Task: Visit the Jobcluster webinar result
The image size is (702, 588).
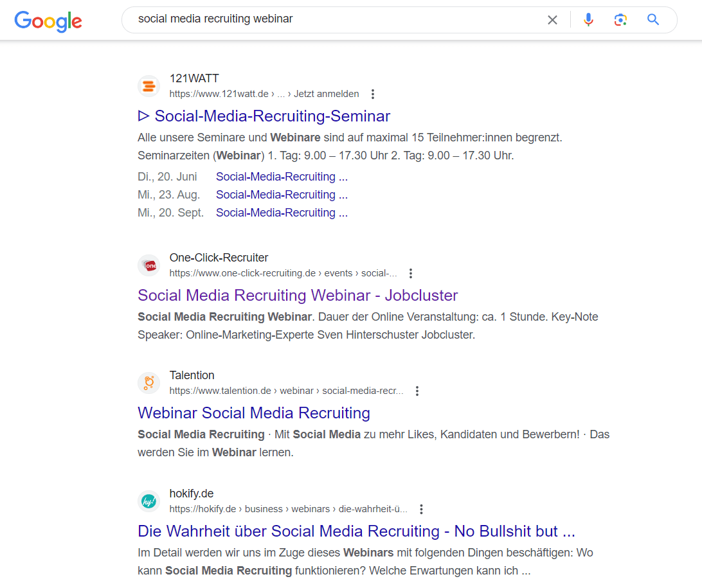Action: coord(298,295)
